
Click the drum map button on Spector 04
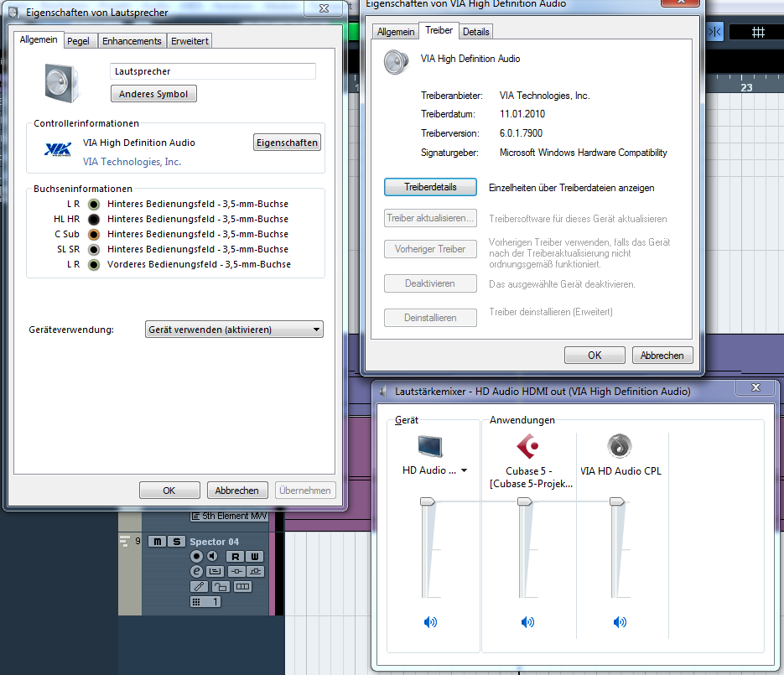pos(242,586)
